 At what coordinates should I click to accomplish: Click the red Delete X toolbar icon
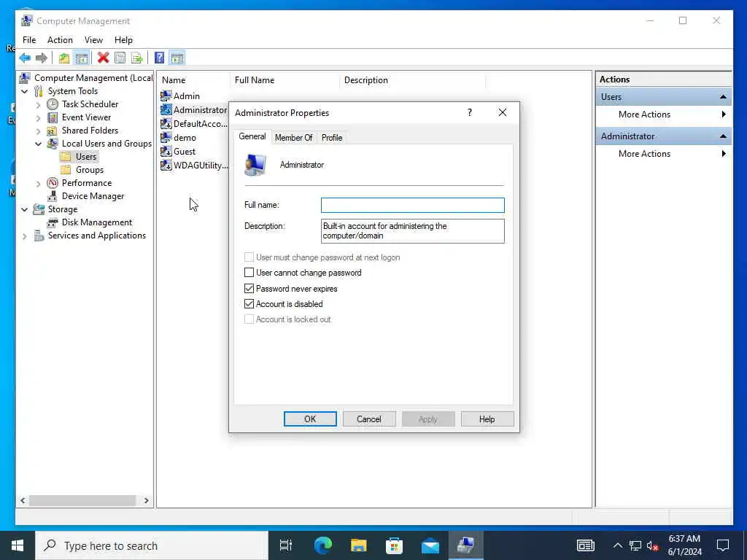(103, 58)
